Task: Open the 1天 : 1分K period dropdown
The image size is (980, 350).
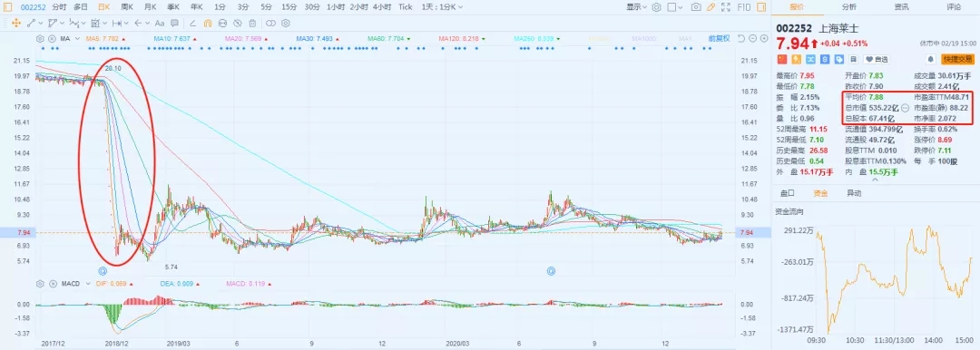Action: [443, 7]
